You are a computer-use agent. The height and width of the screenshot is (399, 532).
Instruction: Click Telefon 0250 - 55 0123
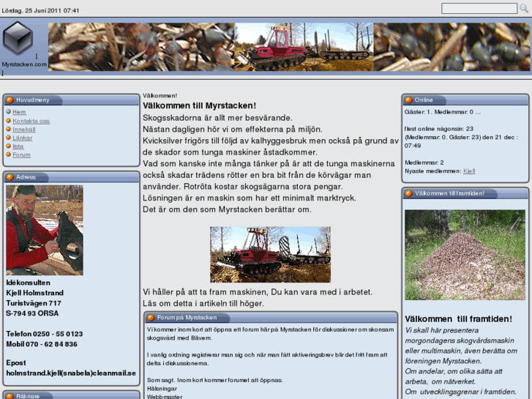click(x=45, y=334)
